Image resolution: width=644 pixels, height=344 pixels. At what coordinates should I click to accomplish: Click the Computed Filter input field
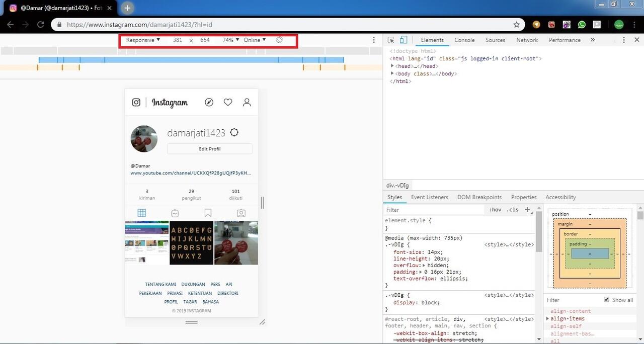[573, 300]
